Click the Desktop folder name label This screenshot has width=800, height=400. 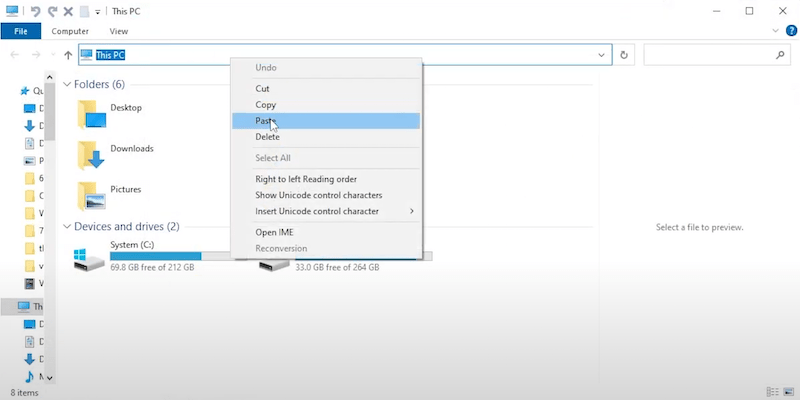point(126,108)
